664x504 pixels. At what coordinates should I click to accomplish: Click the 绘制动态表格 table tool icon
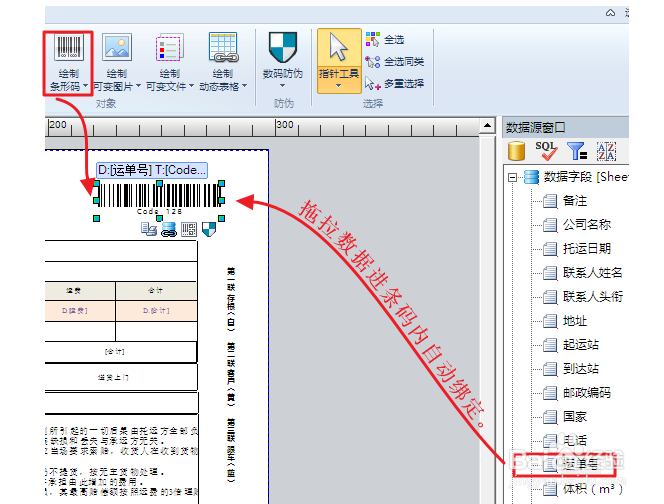[223, 47]
